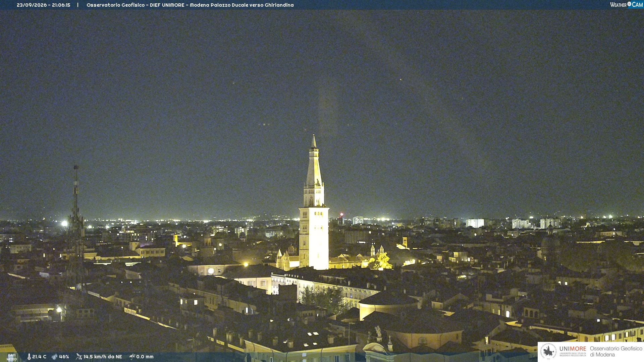Click the Modena Palazzo Ducale verso Ghirlandina text
The image size is (644, 362).
[x=242, y=5]
